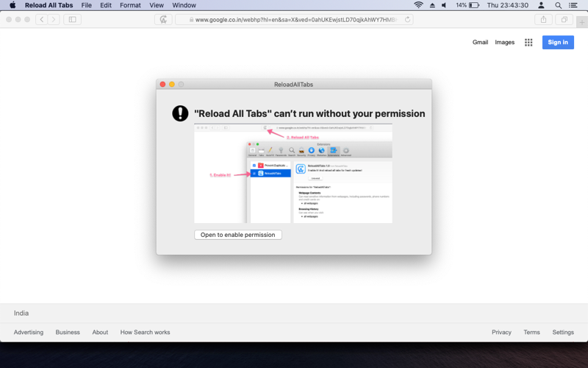Click the Safari address bar URL field
The image size is (588, 368).
pos(295,20)
